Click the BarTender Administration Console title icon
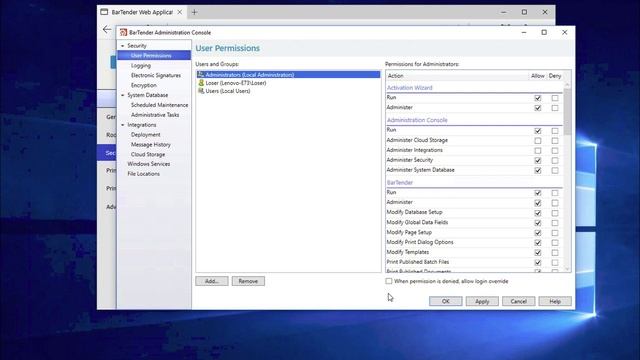This screenshot has height=360, width=640. coord(124,33)
